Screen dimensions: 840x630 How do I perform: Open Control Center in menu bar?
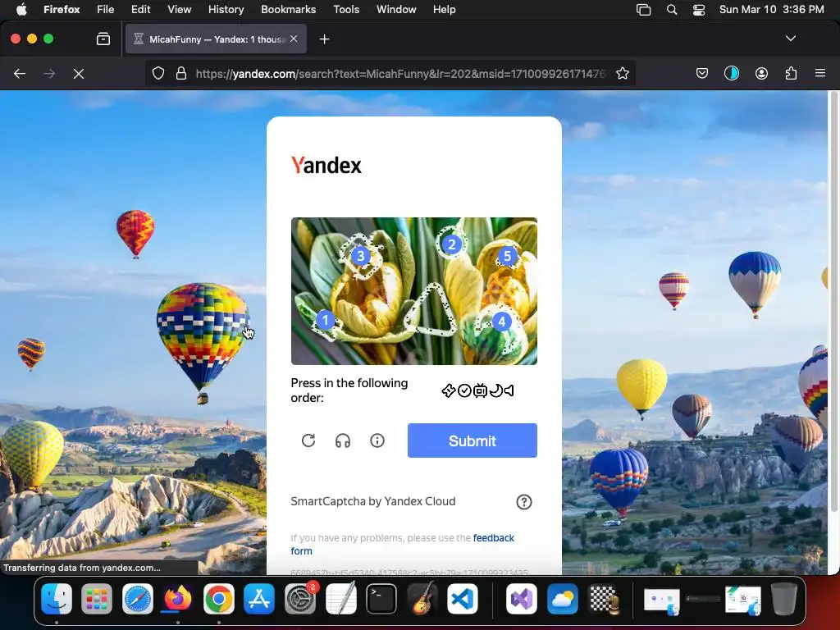click(x=699, y=9)
